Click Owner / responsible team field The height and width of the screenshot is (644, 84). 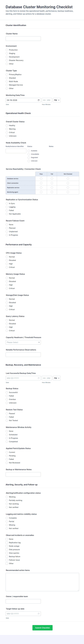click(x=23, y=601)
